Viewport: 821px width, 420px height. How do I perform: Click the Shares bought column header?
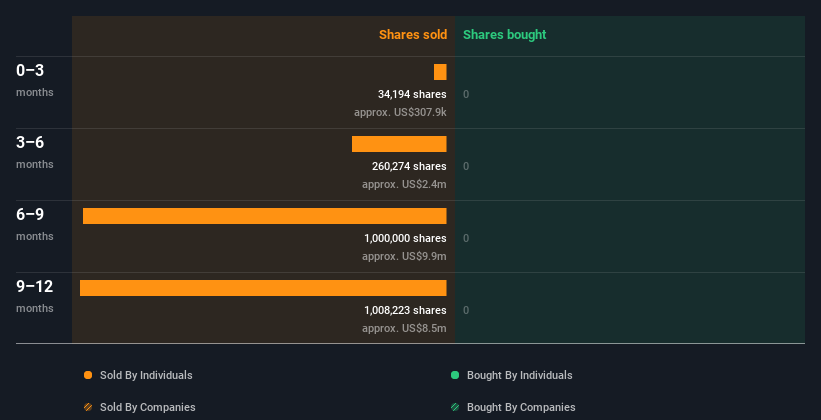(505, 35)
